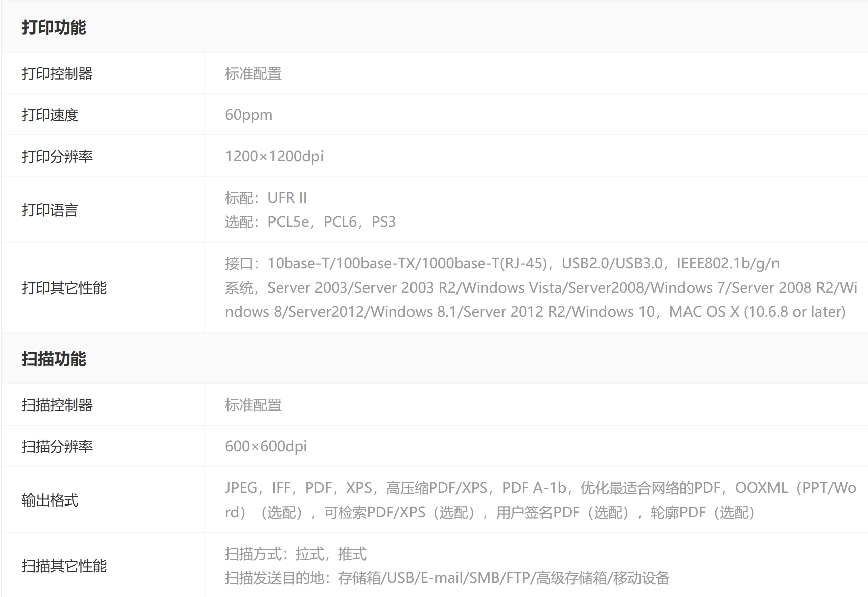Screen dimensions: 868x597
Task: Click the 选配：PCL5e，PCL6，PS3 text line
Action: (310, 222)
